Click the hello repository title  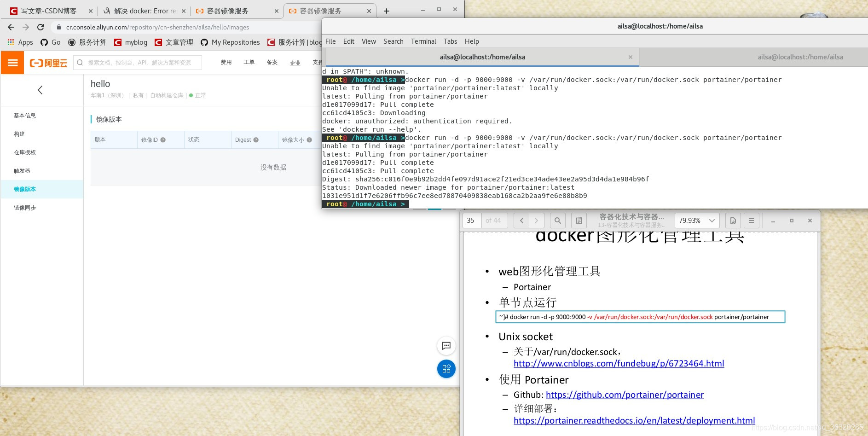(100, 84)
